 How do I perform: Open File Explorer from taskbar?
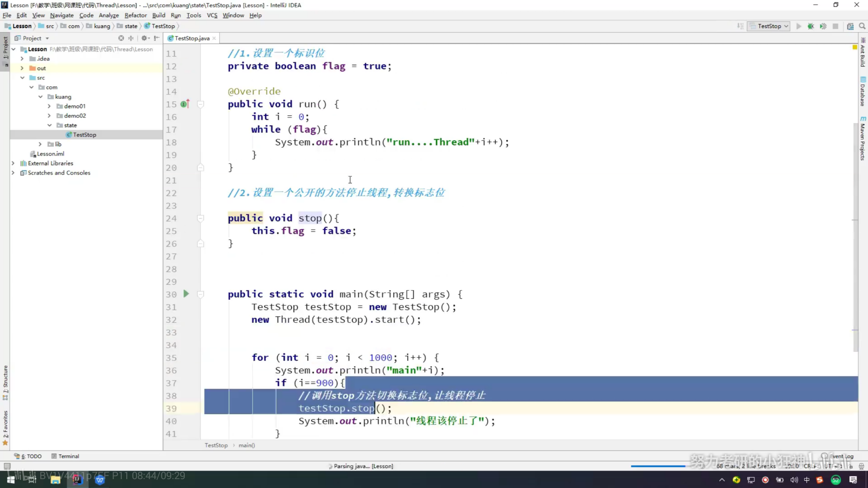(x=55, y=480)
